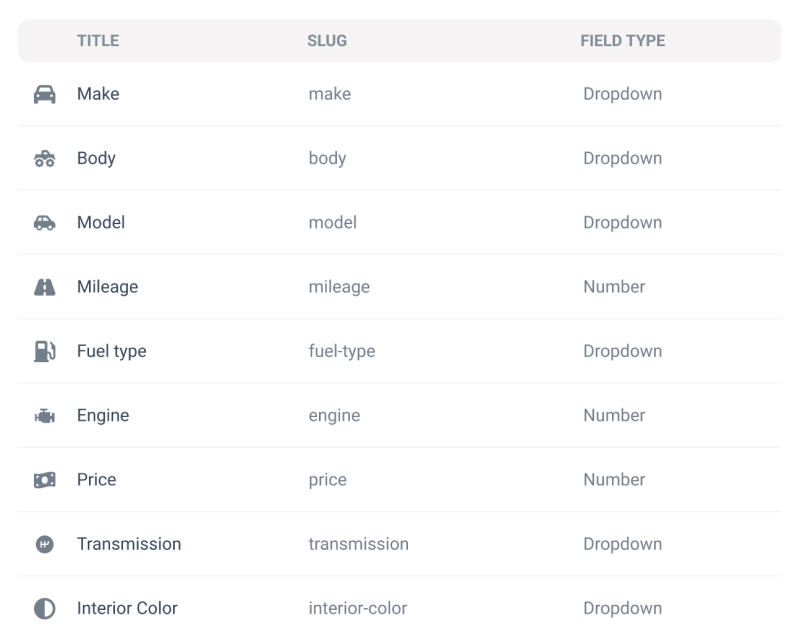Image resolution: width=800 pixels, height=640 pixels.
Task: Open the Transmission field entry
Action: [129, 544]
